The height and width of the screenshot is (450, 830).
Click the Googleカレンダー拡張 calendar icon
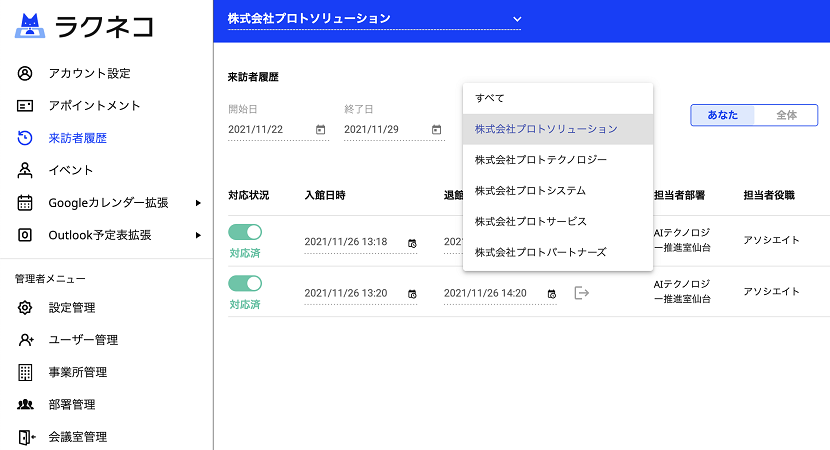point(25,203)
